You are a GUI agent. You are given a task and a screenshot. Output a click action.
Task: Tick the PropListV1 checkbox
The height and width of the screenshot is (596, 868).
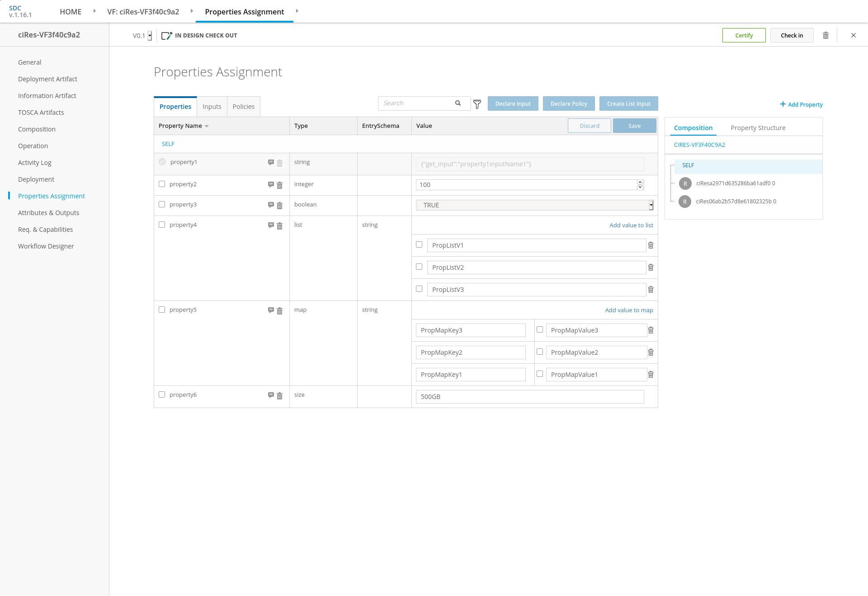point(419,244)
